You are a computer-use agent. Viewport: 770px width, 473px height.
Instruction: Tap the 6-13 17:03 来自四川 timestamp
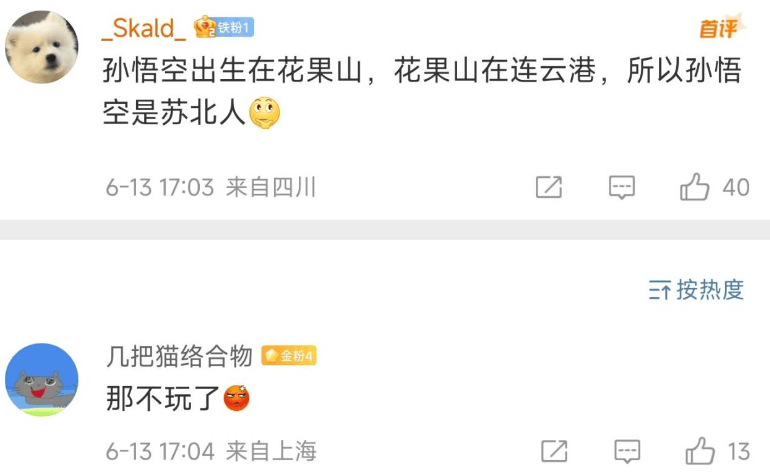(x=211, y=187)
